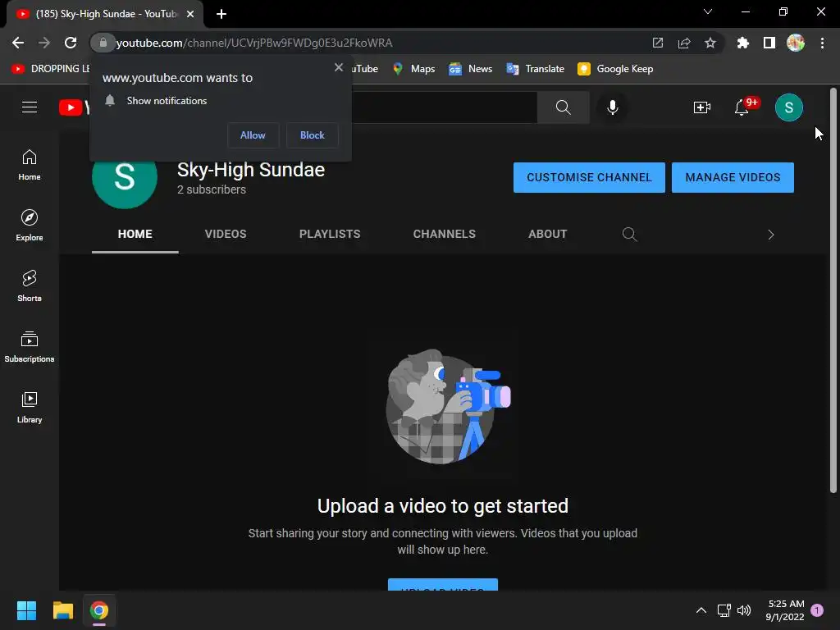Reload the page in Chrome
Screen dimensions: 840x630
(x=71, y=43)
